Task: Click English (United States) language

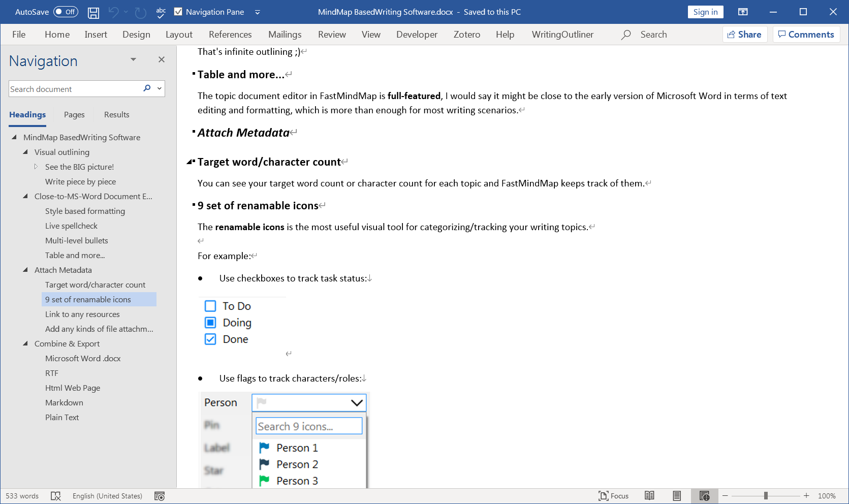Action: pyautogui.click(x=107, y=496)
